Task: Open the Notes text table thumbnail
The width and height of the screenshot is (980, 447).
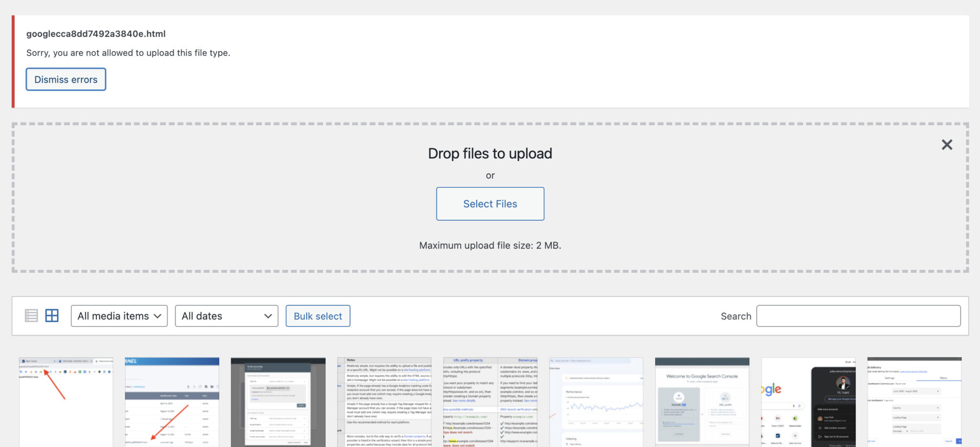Action: [x=384, y=402]
